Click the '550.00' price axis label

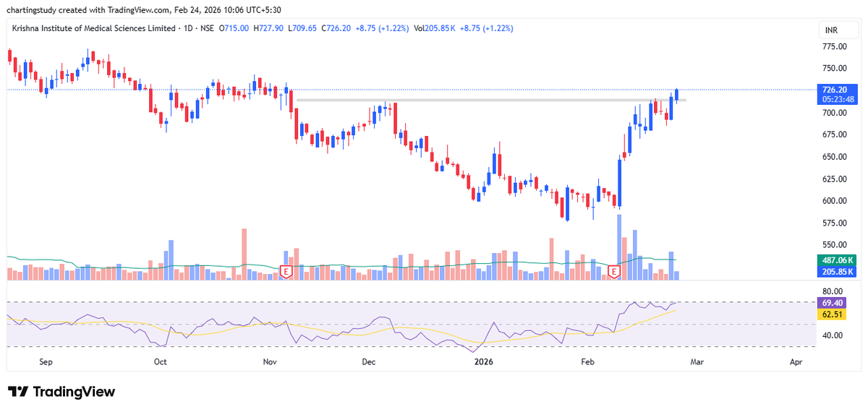835,246
